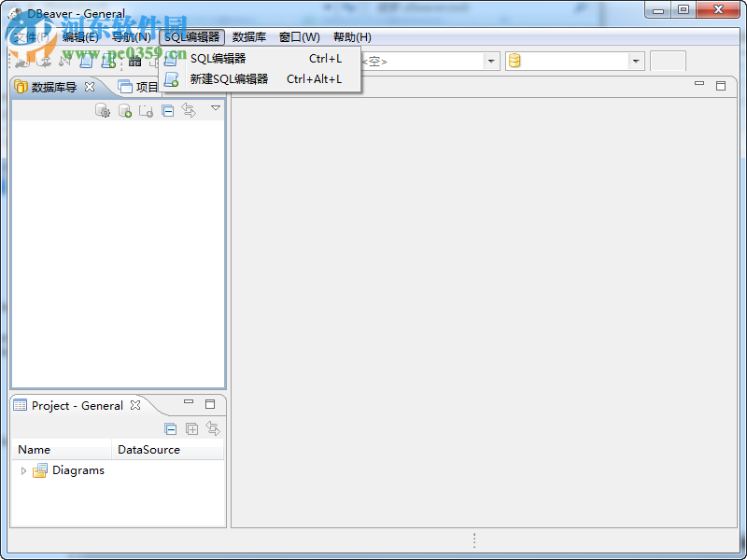Click the SQL editor scroll icon in toolbar

[86, 61]
